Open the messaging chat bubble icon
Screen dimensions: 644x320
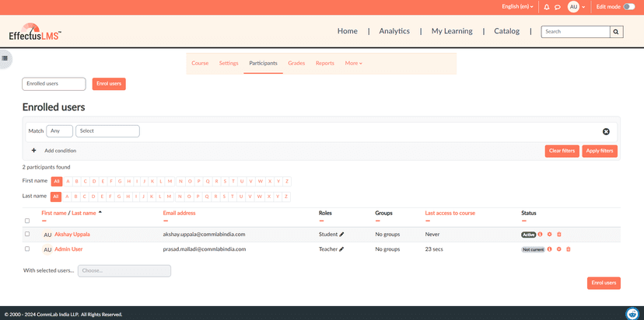tap(558, 7)
